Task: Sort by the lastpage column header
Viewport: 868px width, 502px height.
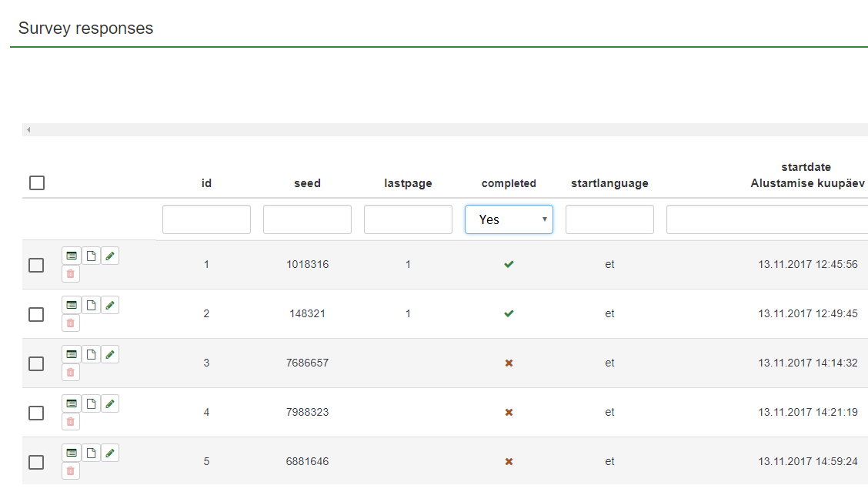Action: coord(408,183)
